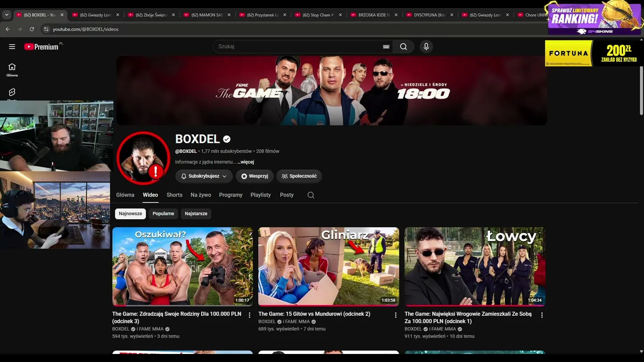Switch to the MAMON SAB browser tab
The width and height of the screenshot is (644, 362).
point(207,15)
